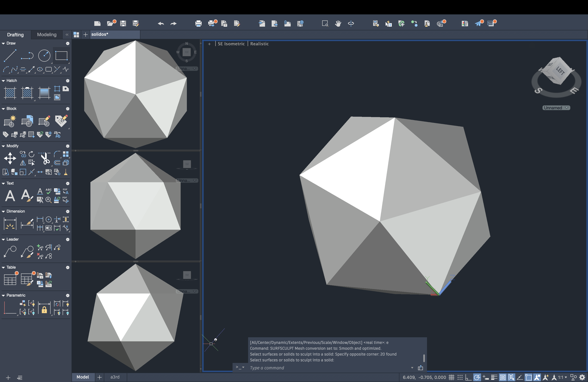Click the Move tool in Modify
The height and width of the screenshot is (382, 588).
tap(10, 158)
